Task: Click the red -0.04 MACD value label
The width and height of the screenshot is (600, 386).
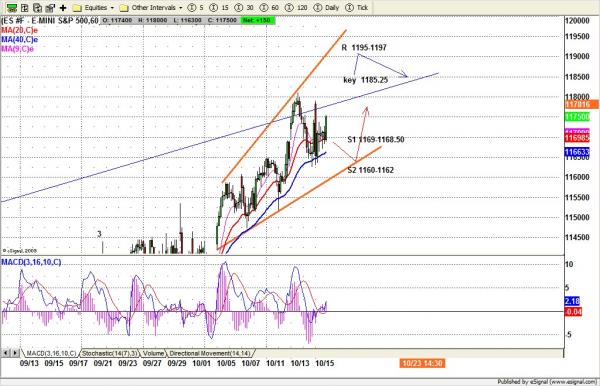Action: tap(573, 312)
